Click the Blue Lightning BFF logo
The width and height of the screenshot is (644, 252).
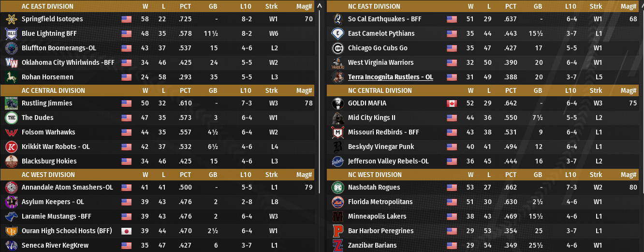click(11, 34)
